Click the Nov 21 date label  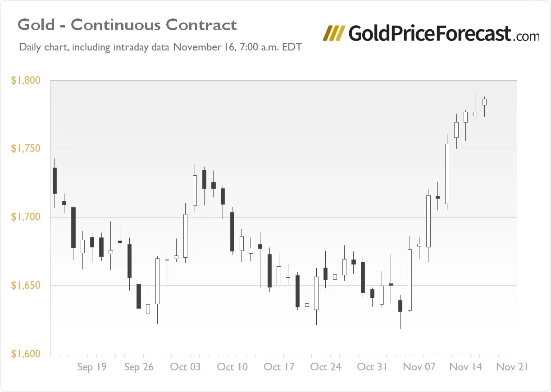[x=512, y=367]
